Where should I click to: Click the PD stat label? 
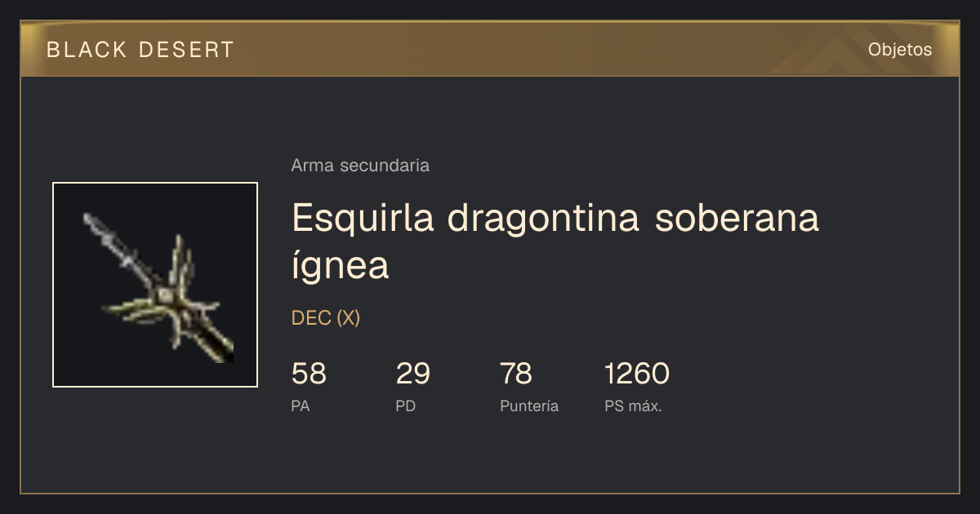point(406,406)
